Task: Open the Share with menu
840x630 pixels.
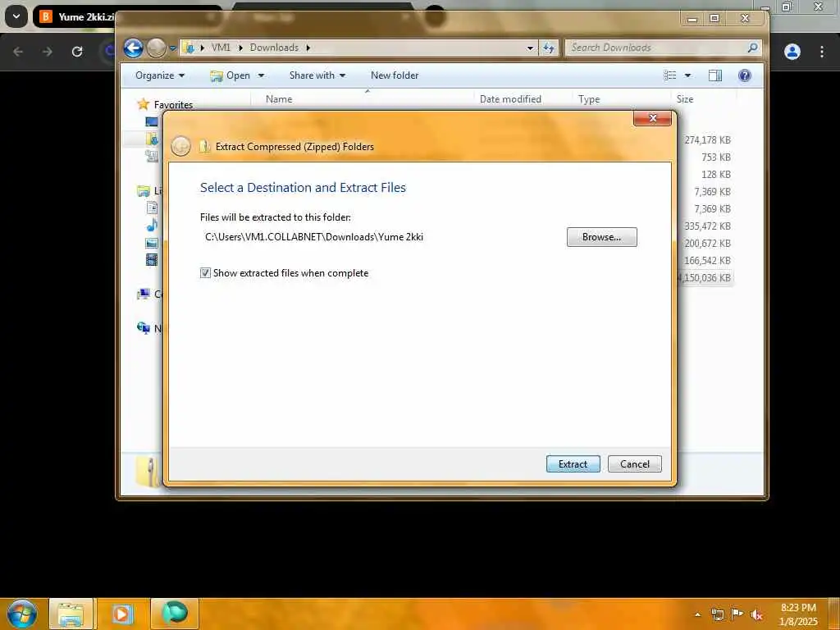Action: point(317,75)
